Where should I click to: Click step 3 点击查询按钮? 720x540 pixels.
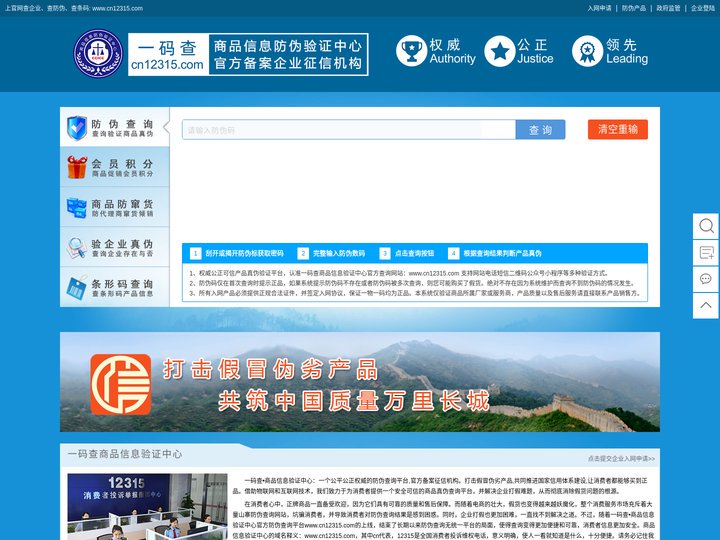[x=407, y=253]
